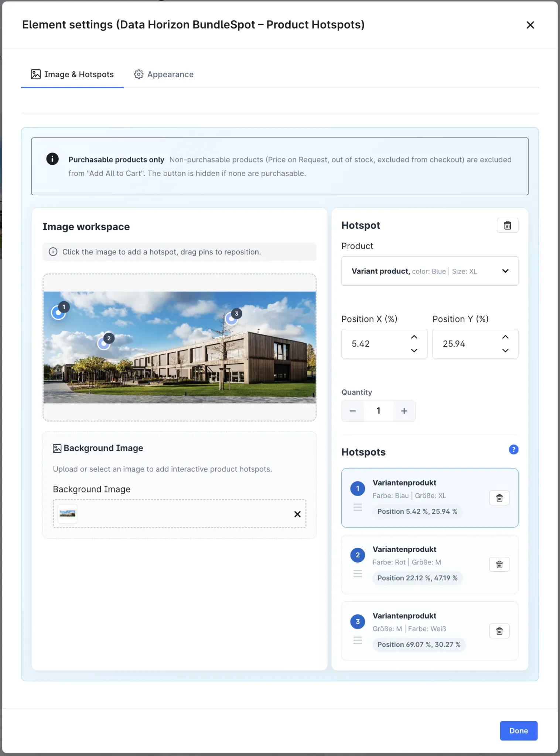
Task: Close the Element settings dialog
Action: [530, 25]
